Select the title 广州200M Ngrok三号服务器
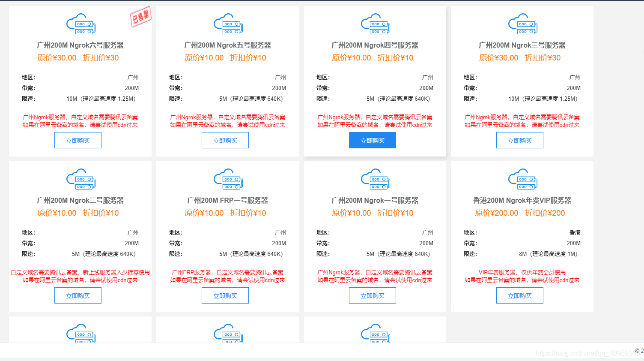The height and width of the screenshot is (361, 644). pyautogui.click(x=522, y=45)
